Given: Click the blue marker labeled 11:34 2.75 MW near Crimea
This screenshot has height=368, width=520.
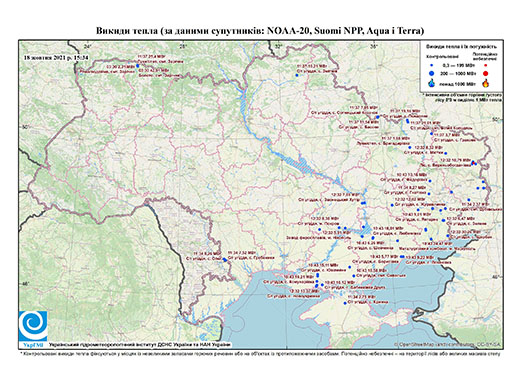Looking at the screenshot, I should pyautogui.click(x=345, y=303).
